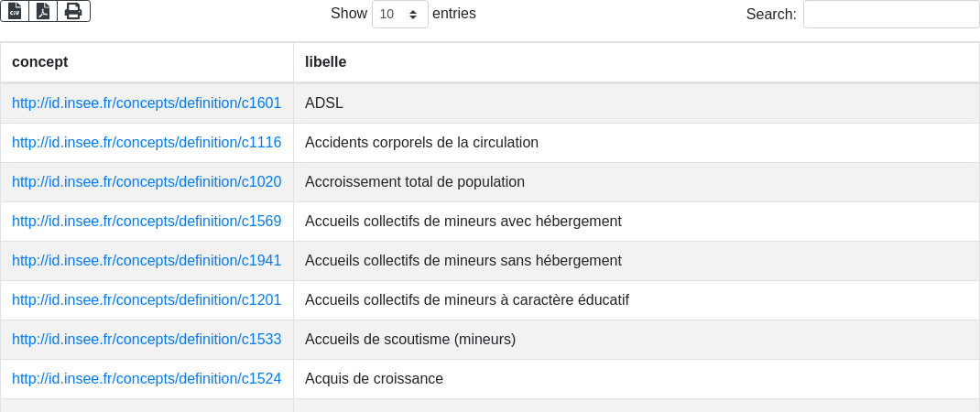Open the concept c1201 link

[x=147, y=300]
